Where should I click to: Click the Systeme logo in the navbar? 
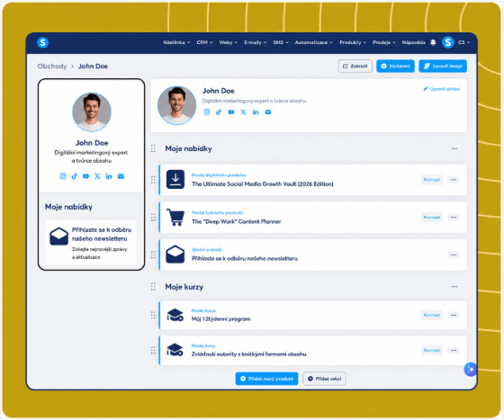tap(42, 42)
